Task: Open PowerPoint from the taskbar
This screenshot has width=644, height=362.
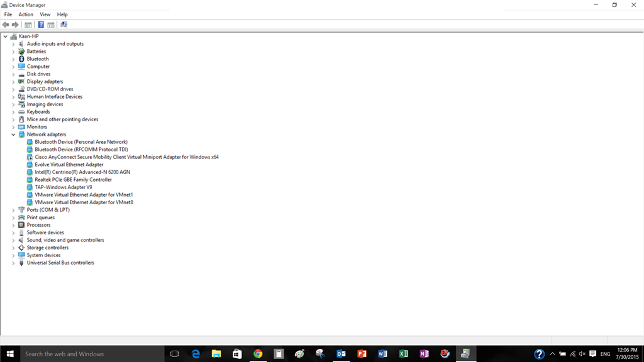Action: 362,354
